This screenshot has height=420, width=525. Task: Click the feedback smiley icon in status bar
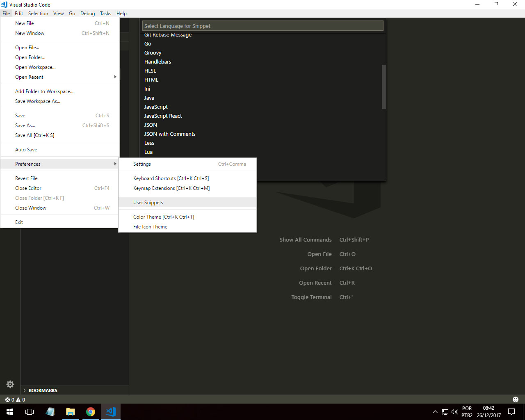[x=516, y=399]
